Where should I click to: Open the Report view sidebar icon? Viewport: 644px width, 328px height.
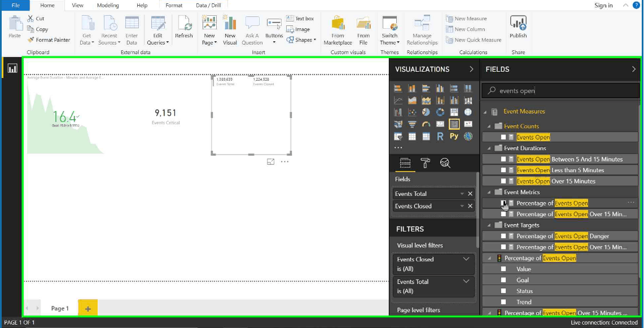[x=13, y=68]
